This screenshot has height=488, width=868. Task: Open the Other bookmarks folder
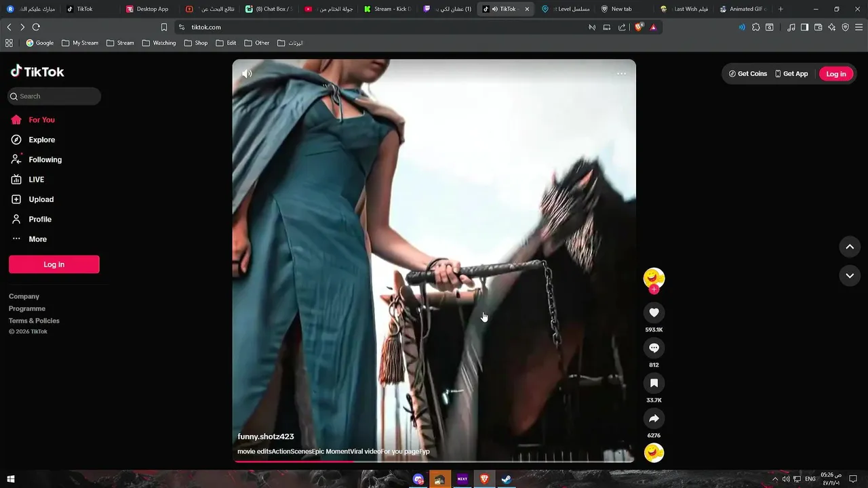[256, 43]
